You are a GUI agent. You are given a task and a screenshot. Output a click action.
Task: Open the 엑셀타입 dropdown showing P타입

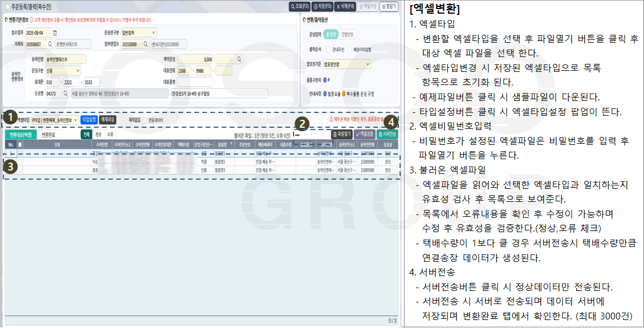pyautogui.click(x=55, y=120)
